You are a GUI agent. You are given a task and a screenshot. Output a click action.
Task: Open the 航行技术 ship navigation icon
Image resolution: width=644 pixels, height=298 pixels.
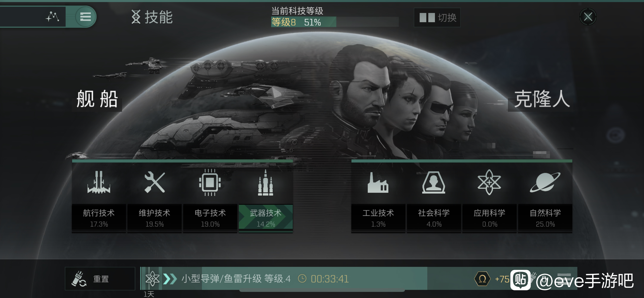(x=99, y=182)
